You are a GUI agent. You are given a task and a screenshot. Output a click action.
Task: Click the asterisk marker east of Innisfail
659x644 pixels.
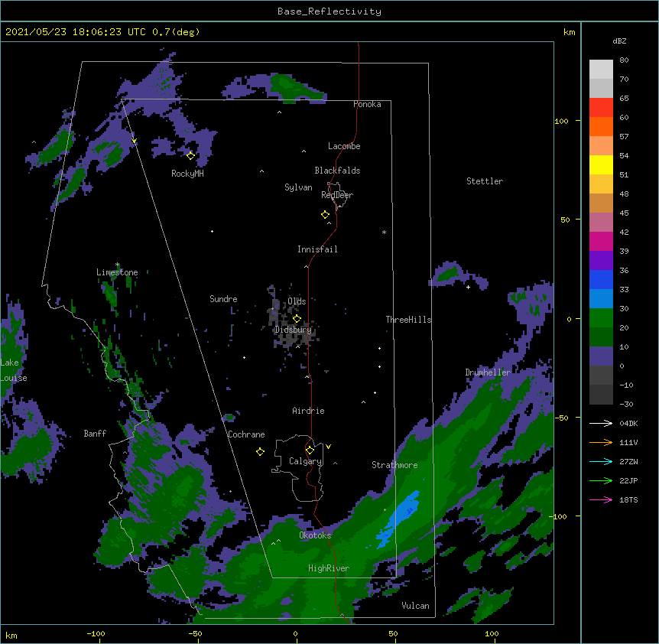pyautogui.click(x=384, y=233)
